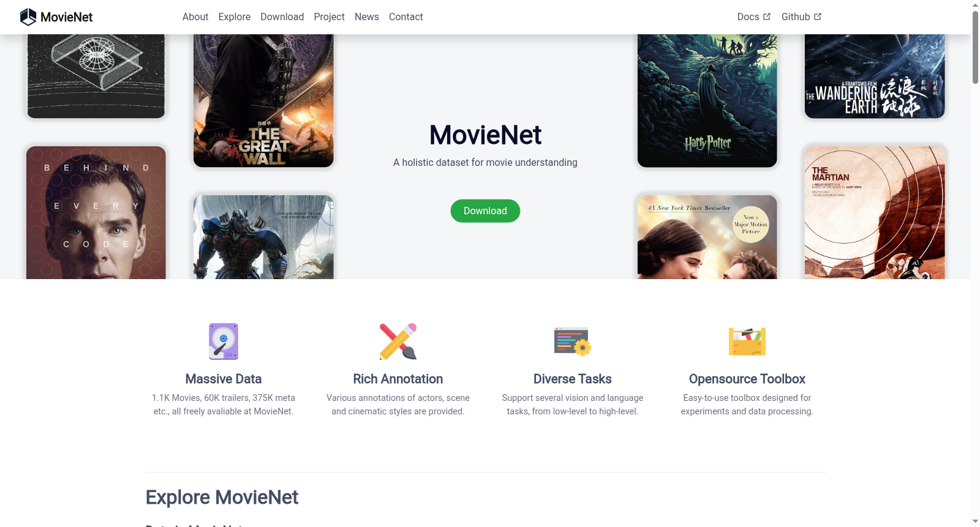Click the scrollbar down arrow
Viewport: 980px width, 527px height.
click(x=975, y=521)
